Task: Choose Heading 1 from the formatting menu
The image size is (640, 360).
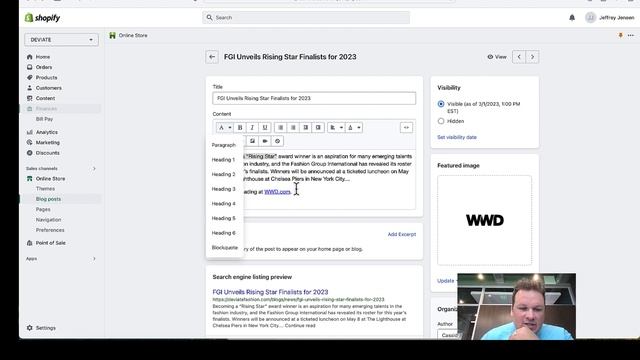Action: (224, 160)
